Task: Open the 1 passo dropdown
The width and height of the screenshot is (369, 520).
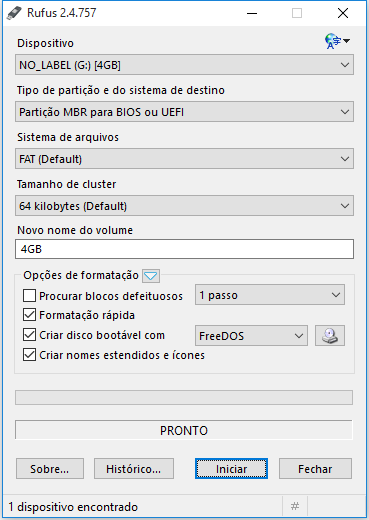Action: [270, 295]
